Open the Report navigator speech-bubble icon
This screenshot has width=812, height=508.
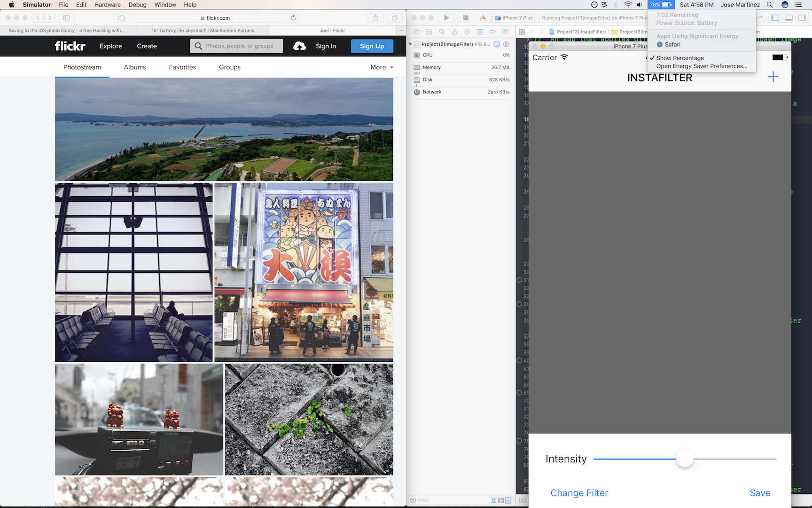pos(505,32)
